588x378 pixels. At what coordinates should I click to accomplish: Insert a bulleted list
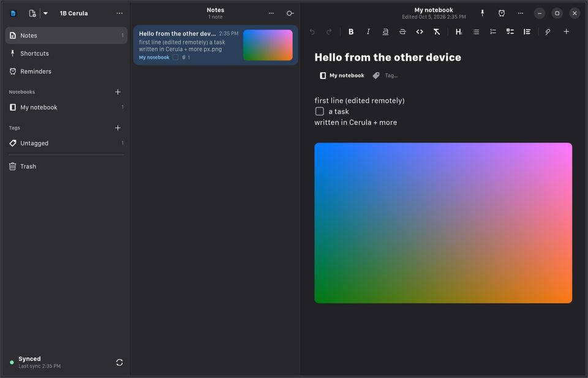click(x=476, y=32)
